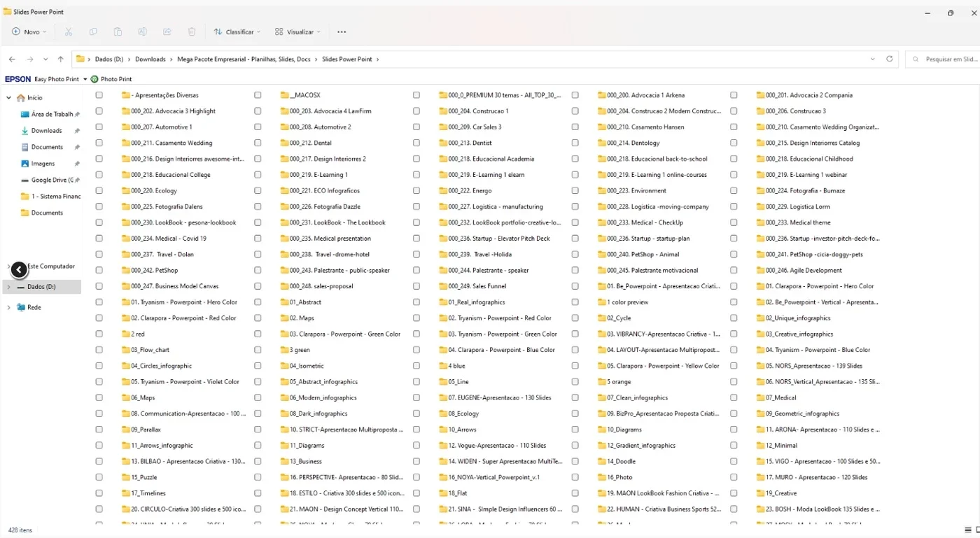
Task: Click the Share icon in toolbar
Action: point(167,31)
